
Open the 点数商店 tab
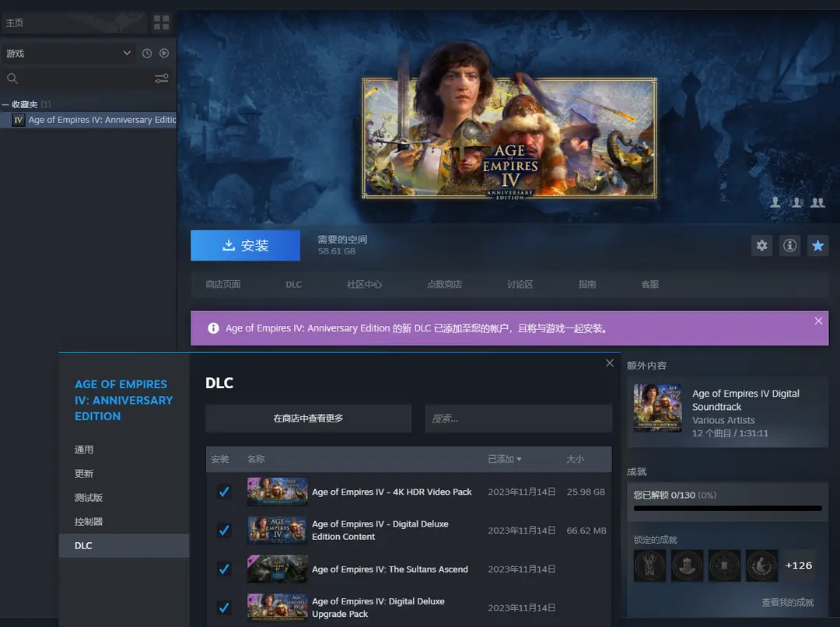[444, 284]
